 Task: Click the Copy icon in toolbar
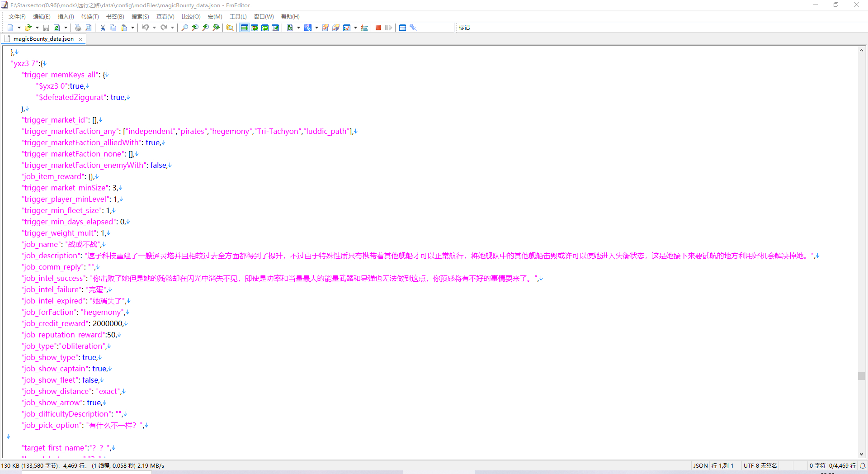(x=113, y=28)
